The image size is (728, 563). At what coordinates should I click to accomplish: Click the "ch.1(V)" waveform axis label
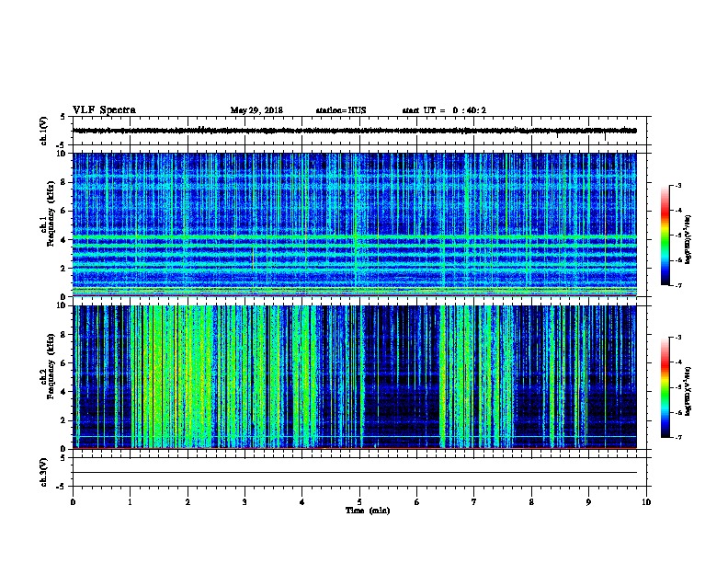(44, 131)
